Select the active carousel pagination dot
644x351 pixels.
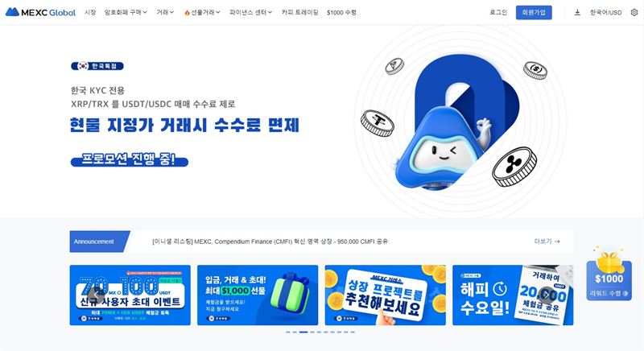point(303,332)
